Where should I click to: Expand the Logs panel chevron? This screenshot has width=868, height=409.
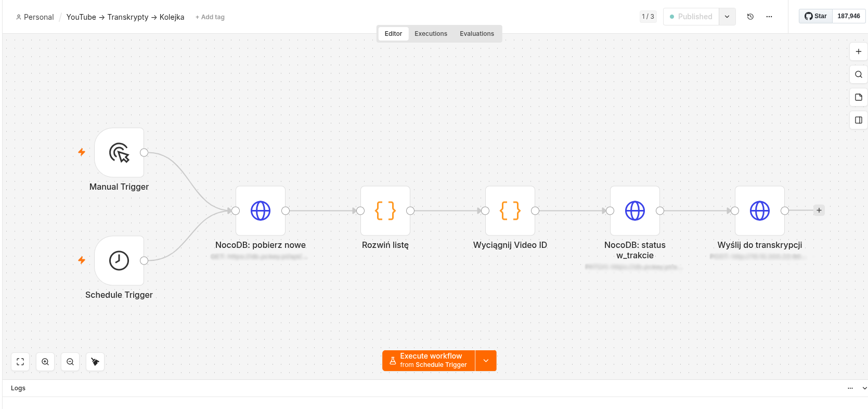click(864, 388)
